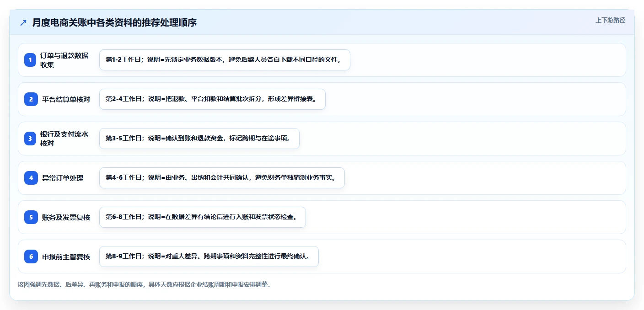This screenshot has height=310, width=644.
Task: Click the 第3-5工作日 description box
Action: pos(199,139)
